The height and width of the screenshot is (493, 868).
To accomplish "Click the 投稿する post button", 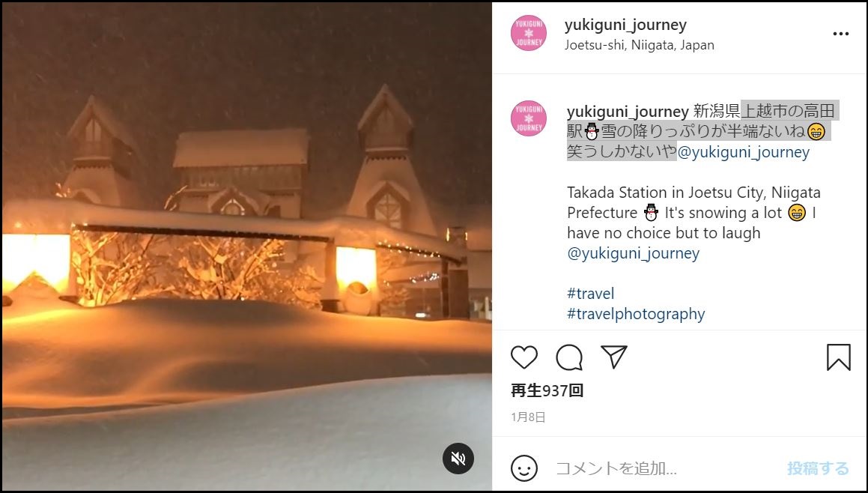I will (x=818, y=468).
